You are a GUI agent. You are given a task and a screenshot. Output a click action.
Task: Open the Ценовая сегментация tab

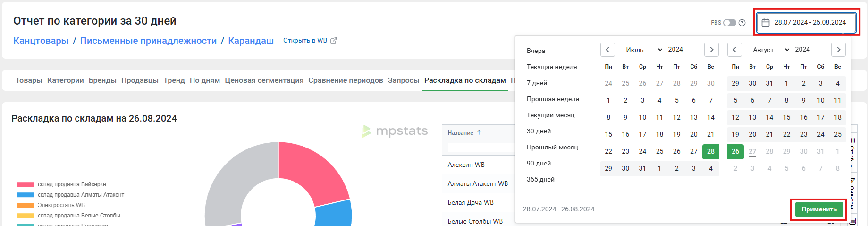264,80
